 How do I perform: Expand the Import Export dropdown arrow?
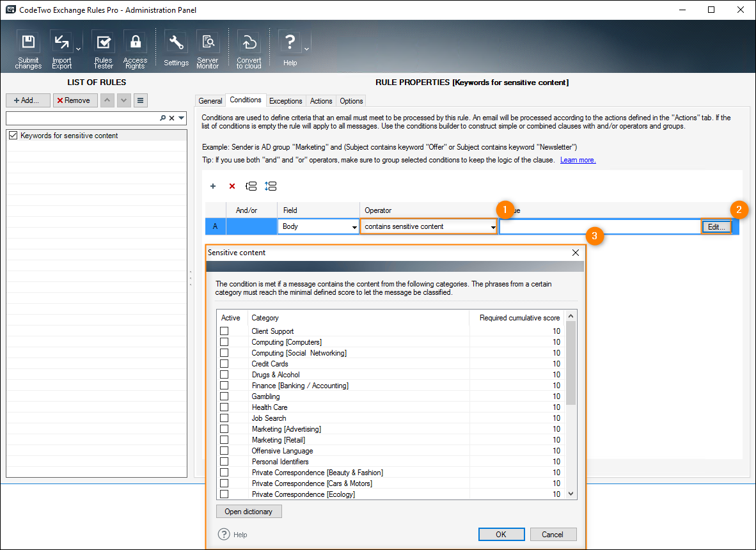pyautogui.click(x=78, y=49)
